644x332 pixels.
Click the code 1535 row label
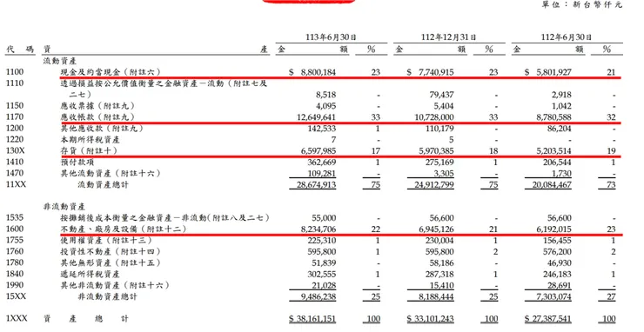click(15, 218)
